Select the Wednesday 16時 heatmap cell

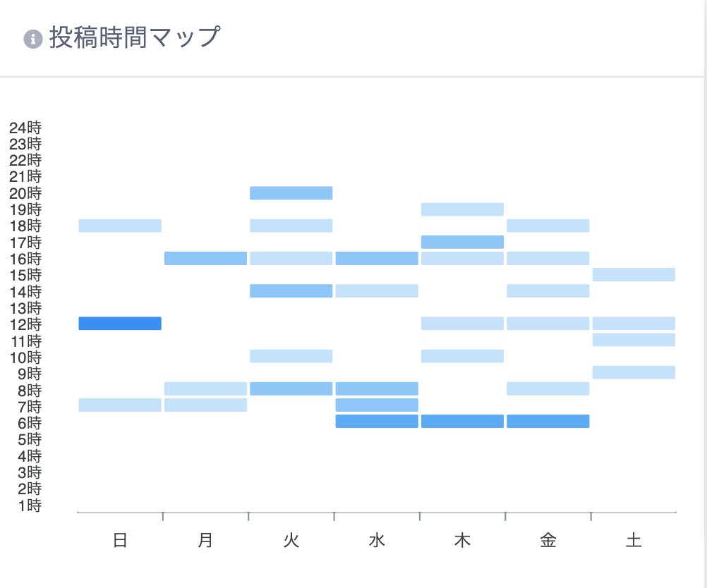pyautogui.click(x=377, y=258)
